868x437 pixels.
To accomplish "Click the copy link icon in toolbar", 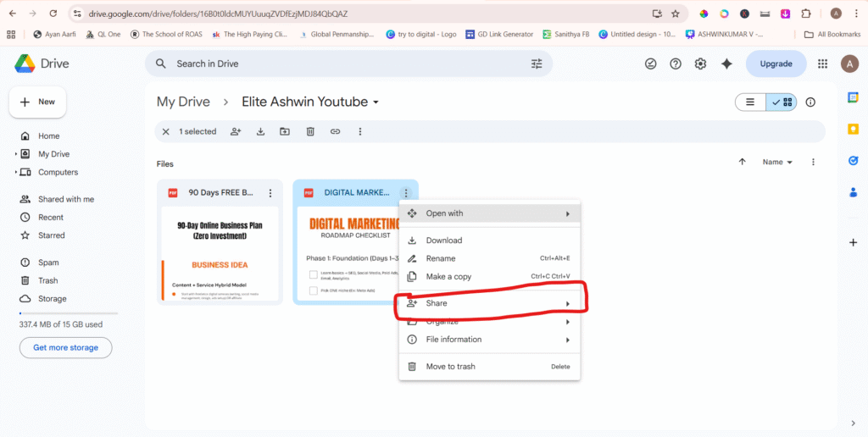I will [x=335, y=131].
